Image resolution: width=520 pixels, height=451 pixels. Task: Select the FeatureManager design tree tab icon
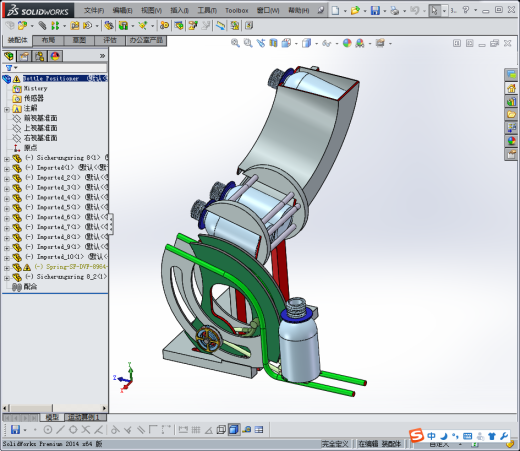click(9, 56)
